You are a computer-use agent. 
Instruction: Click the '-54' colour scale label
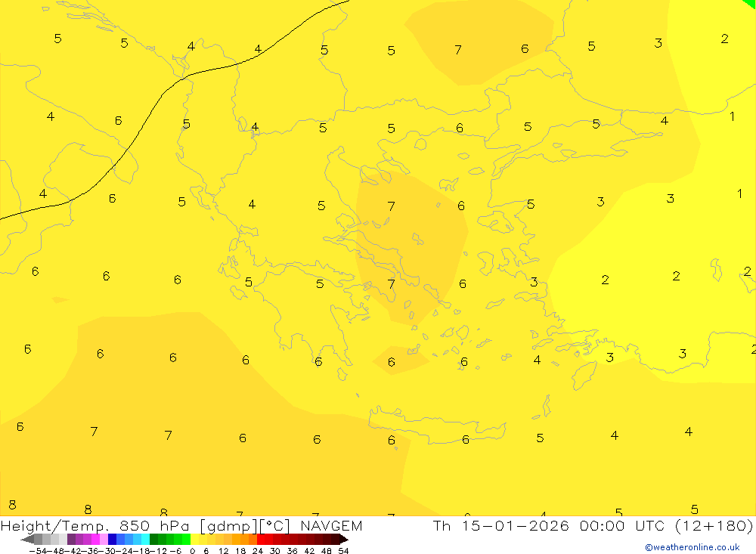pyautogui.click(x=38, y=551)
